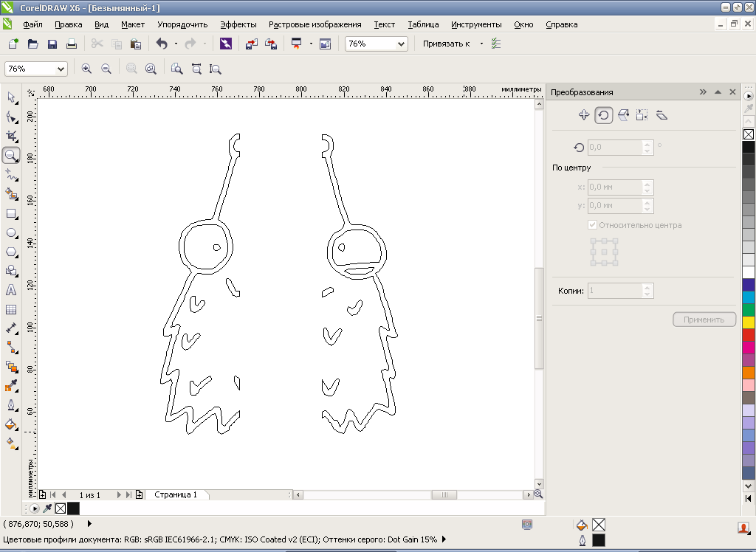This screenshot has height=552, width=756.
Task: Switch docker to Skew transformation
Action: (661, 114)
